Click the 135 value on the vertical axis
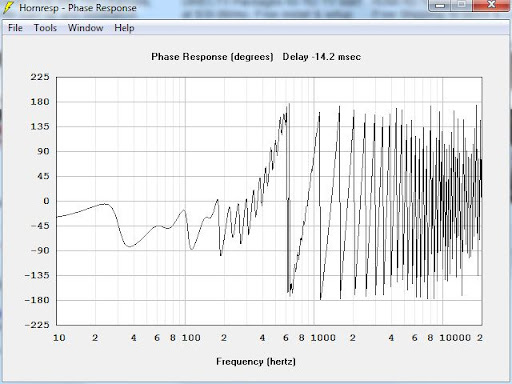This screenshot has height=384, width=512. tap(40, 127)
